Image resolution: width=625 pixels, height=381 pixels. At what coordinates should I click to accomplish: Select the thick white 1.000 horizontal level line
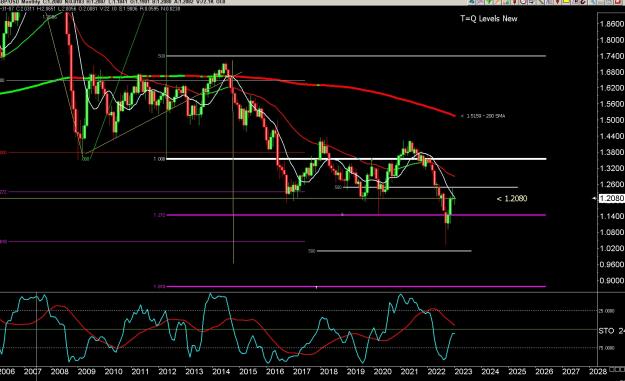pos(356,159)
